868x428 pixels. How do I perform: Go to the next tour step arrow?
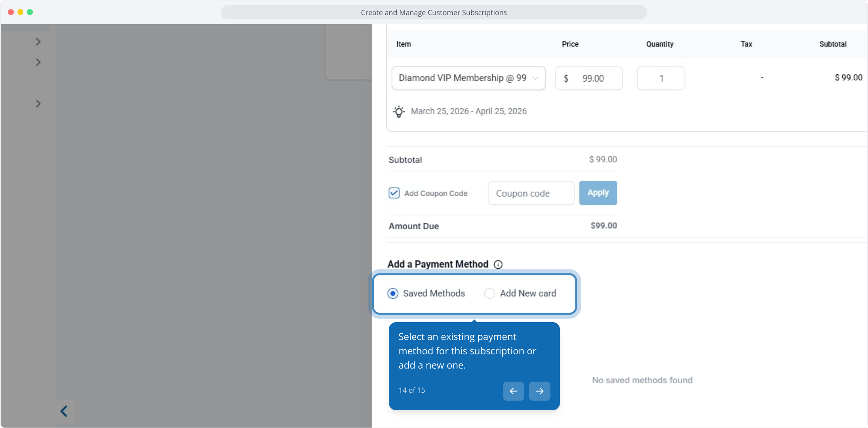tap(539, 391)
